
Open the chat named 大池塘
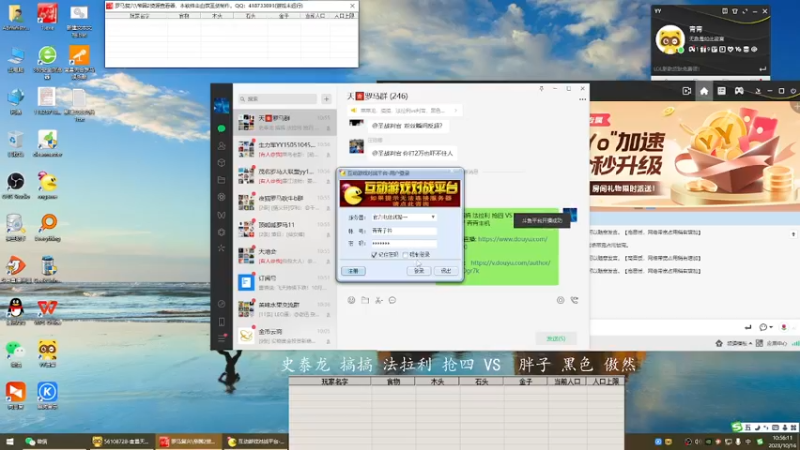285,256
